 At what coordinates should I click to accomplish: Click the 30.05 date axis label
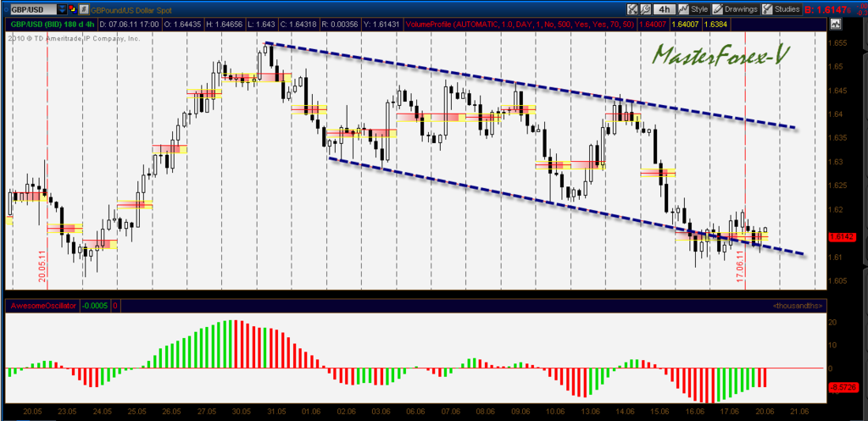click(242, 412)
